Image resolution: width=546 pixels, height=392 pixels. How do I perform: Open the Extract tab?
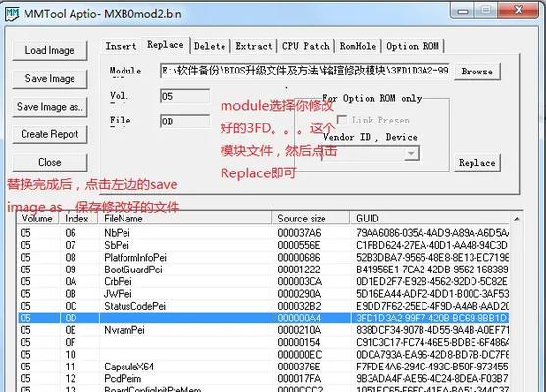254,46
